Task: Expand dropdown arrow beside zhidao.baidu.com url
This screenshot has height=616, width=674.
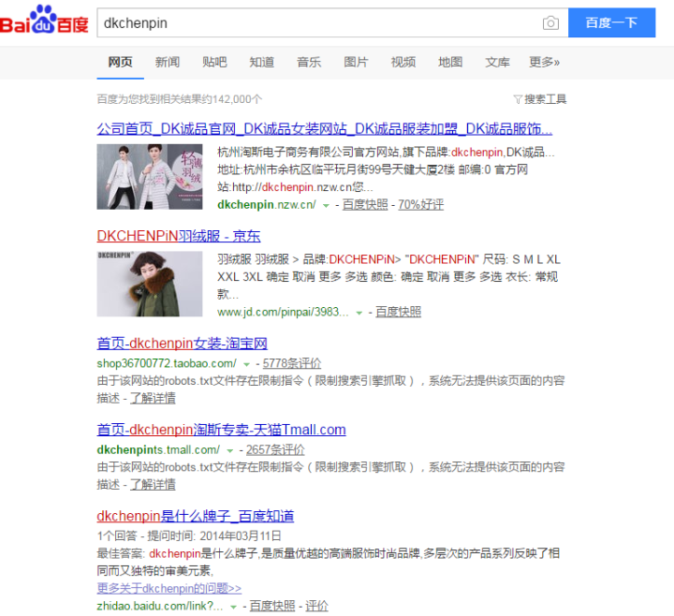Action: 233,607
